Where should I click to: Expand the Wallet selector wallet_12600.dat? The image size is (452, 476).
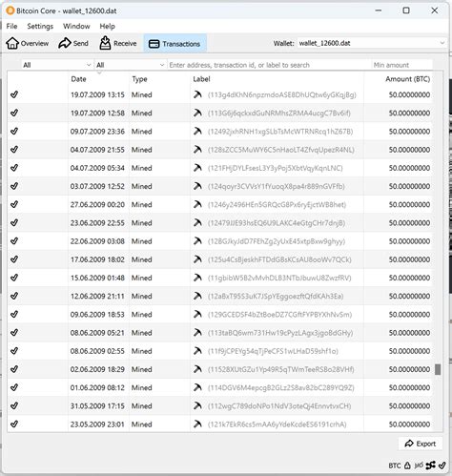point(372,43)
